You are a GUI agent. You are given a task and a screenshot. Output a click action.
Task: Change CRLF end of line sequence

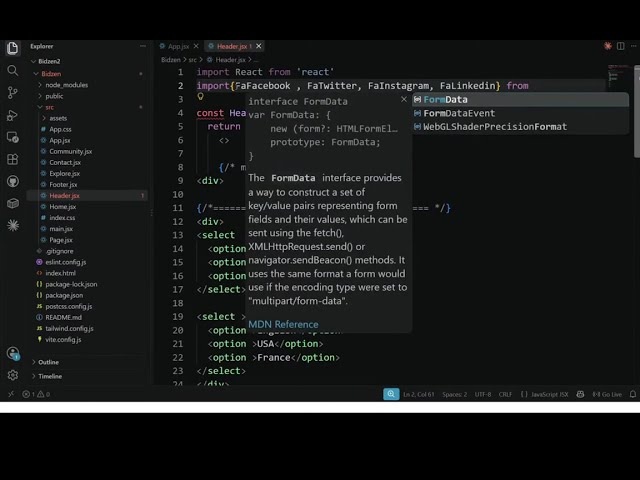[x=505, y=394]
